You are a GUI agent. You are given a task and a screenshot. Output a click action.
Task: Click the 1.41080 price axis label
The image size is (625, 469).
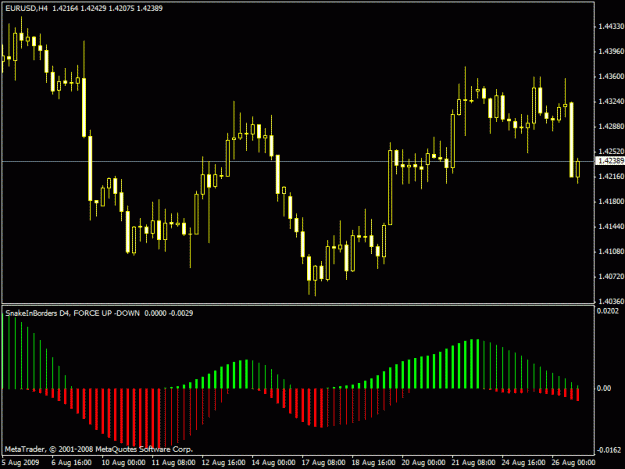point(611,251)
